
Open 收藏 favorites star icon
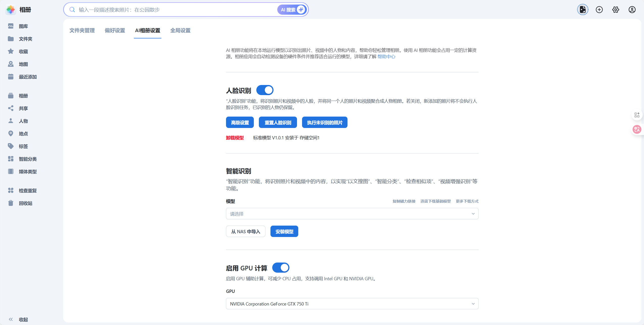(11, 51)
